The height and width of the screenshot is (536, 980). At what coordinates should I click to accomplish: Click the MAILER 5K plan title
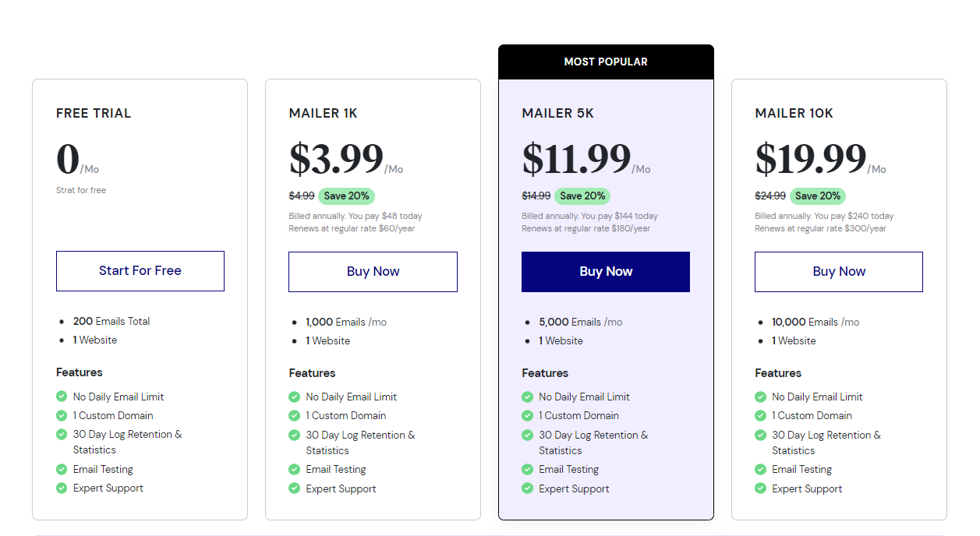tap(557, 114)
